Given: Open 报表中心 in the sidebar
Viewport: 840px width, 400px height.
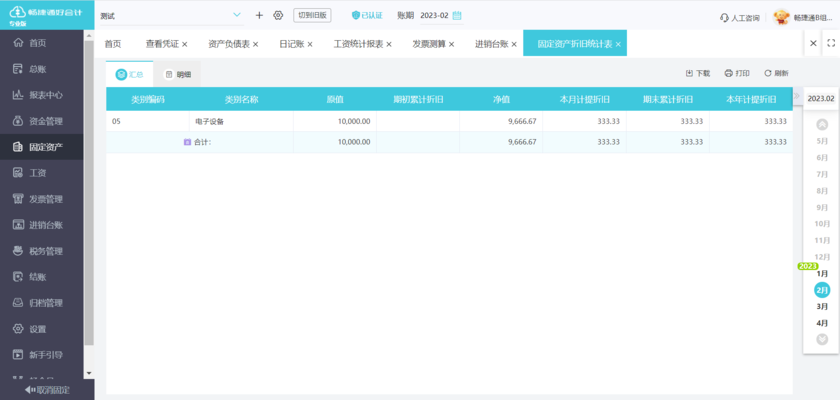Looking at the screenshot, I should (x=45, y=95).
